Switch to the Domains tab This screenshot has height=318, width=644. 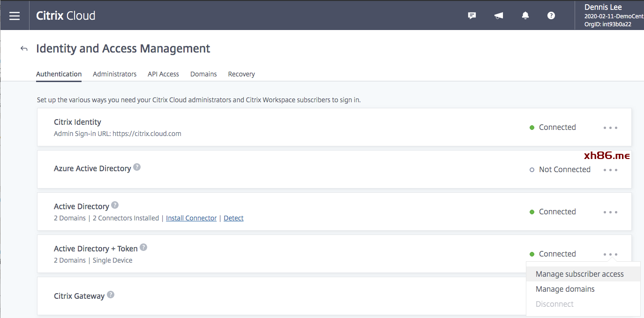(x=203, y=74)
